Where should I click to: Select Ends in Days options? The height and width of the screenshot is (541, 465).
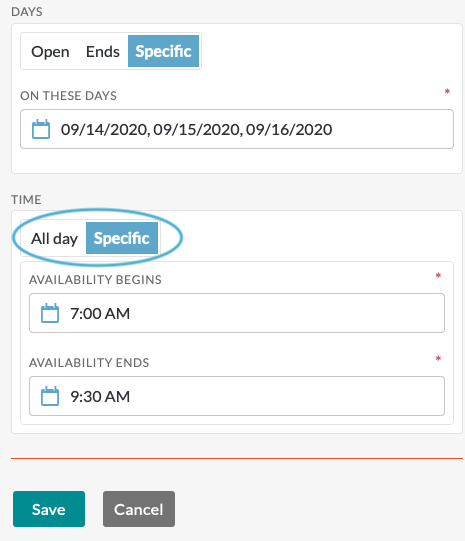click(x=102, y=51)
